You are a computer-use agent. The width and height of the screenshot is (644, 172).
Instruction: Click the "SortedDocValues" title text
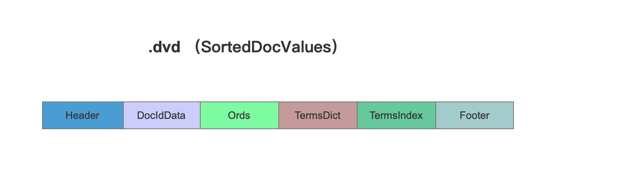(x=266, y=47)
